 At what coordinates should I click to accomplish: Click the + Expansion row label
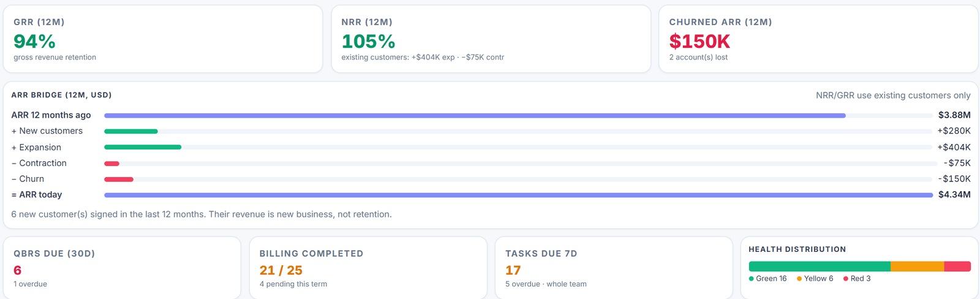36,148
